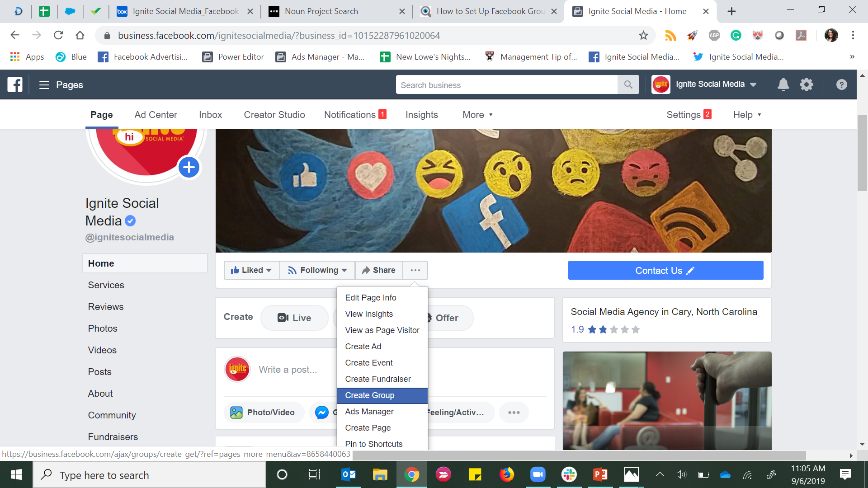Image resolution: width=868 pixels, height=488 pixels.
Task: Choose View as Page Visitor
Action: coord(382,330)
